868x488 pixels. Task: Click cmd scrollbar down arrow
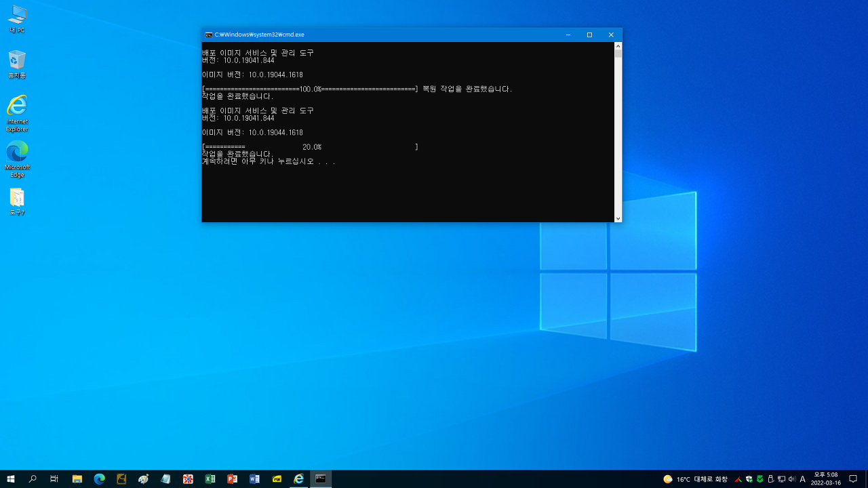pyautogui.click(x=618, y=218)
